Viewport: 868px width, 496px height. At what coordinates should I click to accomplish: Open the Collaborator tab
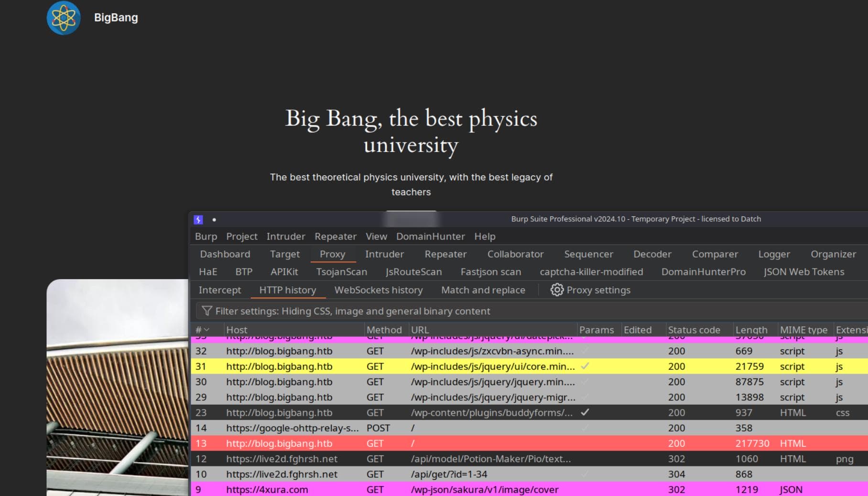click(516, 254)
